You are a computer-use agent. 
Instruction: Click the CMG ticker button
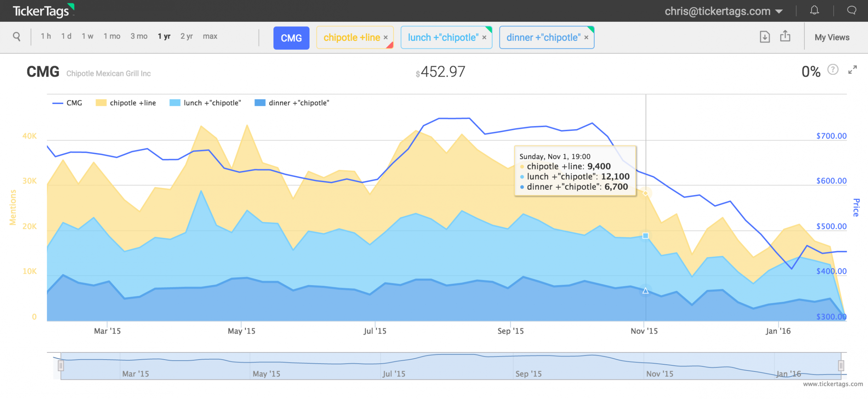point(291,38)
